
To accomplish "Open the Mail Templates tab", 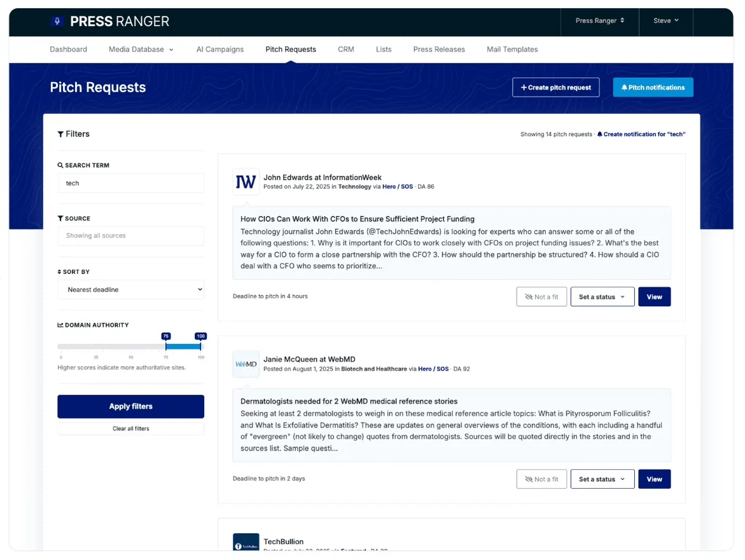I will click(512, 50).
